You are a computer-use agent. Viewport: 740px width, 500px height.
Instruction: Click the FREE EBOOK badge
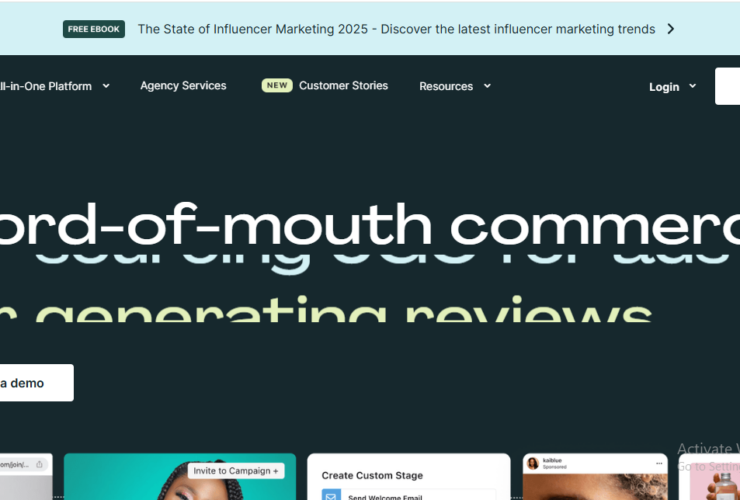(x=94, y=29)
